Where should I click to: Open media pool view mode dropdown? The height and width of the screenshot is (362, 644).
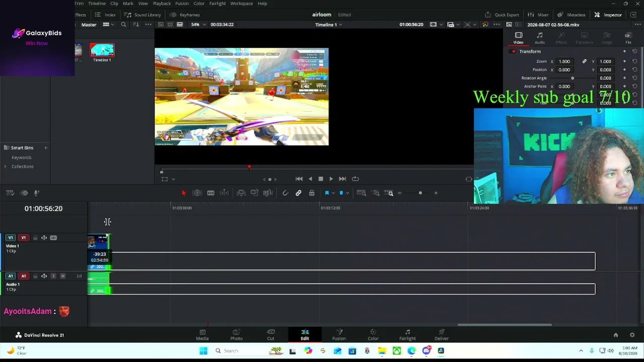tap(109, 25)
